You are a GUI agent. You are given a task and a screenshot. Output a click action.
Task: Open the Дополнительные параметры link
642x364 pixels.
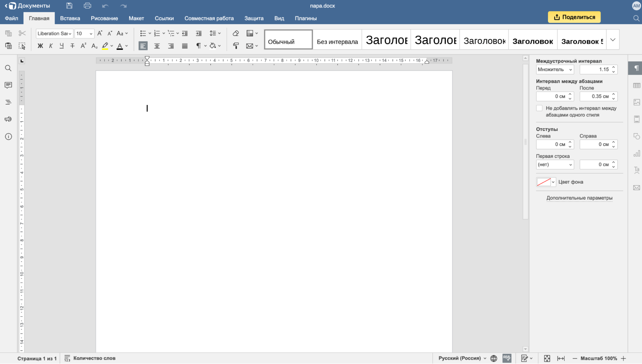pos(579,198)
